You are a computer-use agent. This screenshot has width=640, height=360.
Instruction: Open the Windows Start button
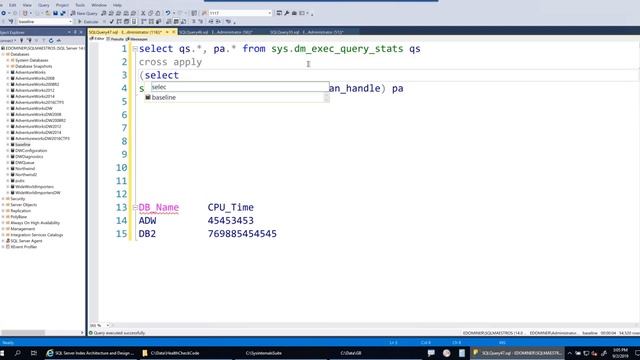pyautogui.click(x=2, y=353)
